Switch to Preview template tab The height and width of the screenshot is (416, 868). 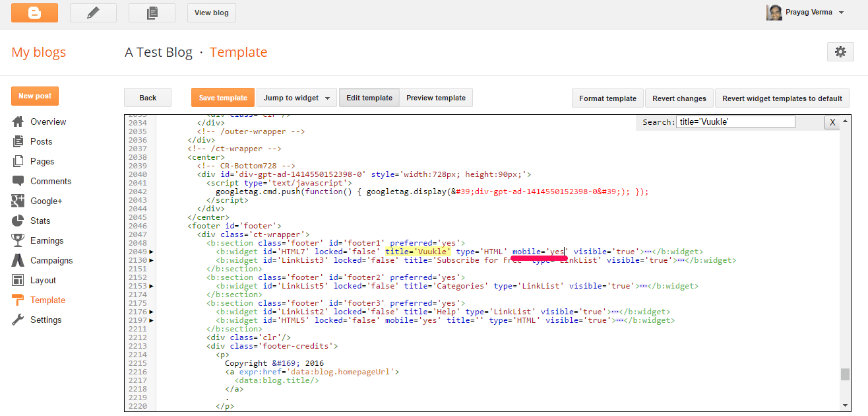pos(435,98)
